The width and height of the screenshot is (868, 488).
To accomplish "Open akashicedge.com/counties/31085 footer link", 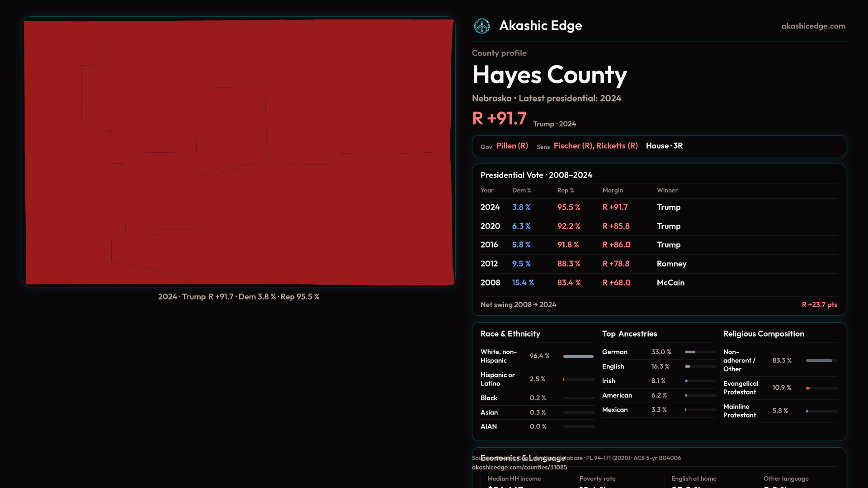I will 519,468.
